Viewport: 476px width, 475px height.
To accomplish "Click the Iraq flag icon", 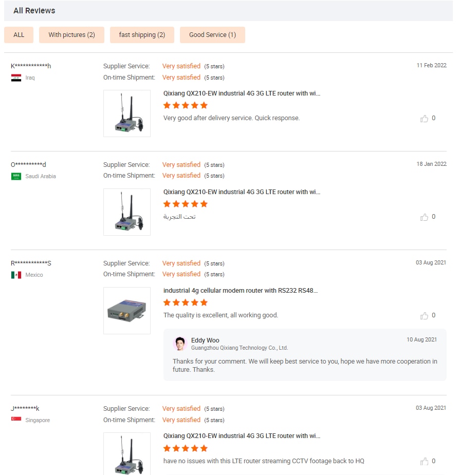I will [x=16, y=78].
